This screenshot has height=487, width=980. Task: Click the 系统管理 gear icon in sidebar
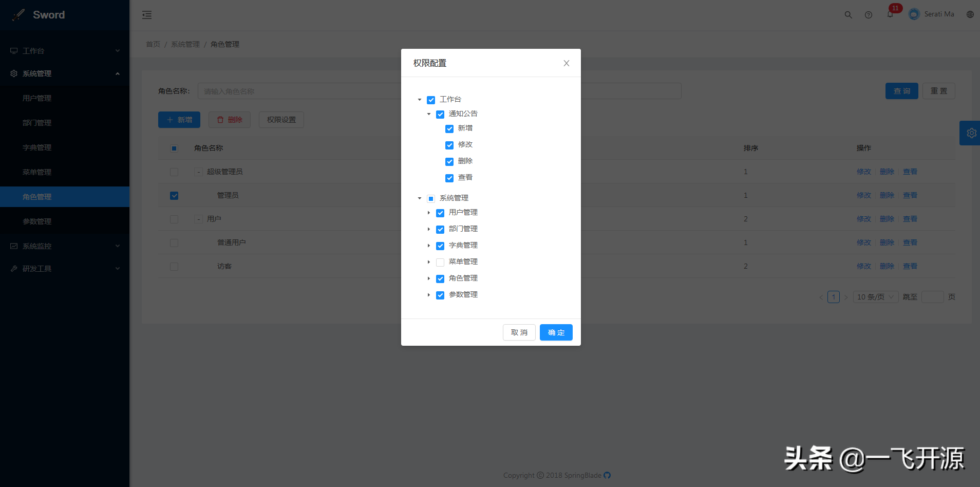coord(14,73)
